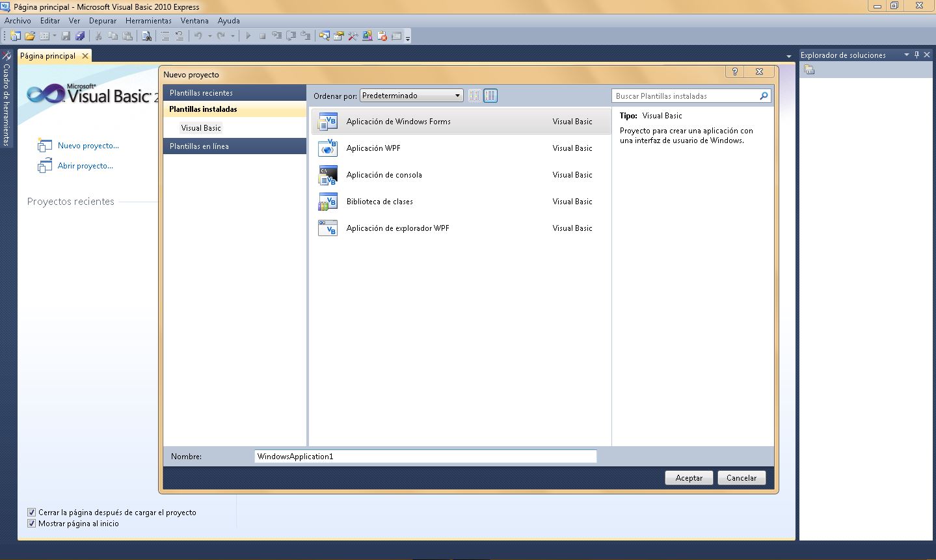Viewport: 936px width, 560px height.
Task: Click Open File folder icon in toolbar
Action: pyautogui.click(x=30, y=36)
